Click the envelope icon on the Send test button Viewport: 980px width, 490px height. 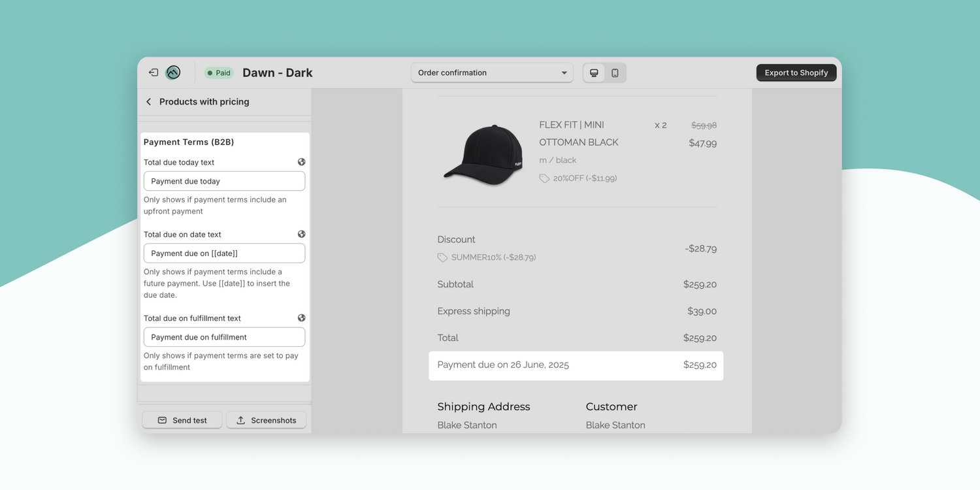click(x=162, y=419)
